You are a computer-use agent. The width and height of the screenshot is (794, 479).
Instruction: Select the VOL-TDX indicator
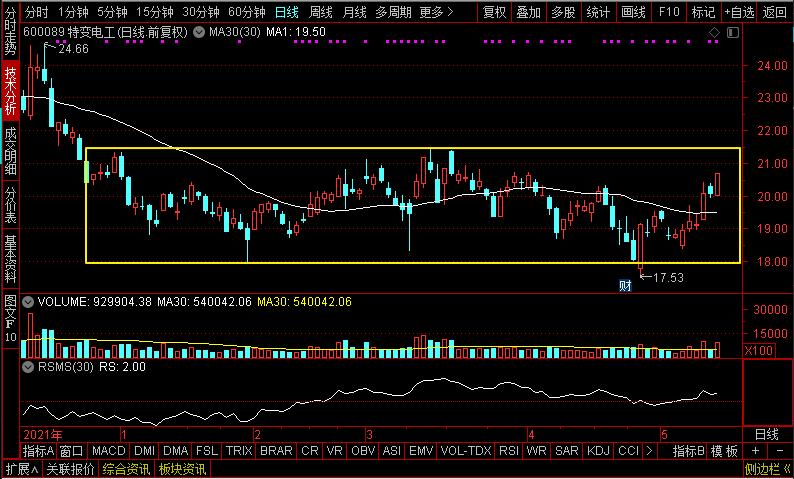(466, 451)
